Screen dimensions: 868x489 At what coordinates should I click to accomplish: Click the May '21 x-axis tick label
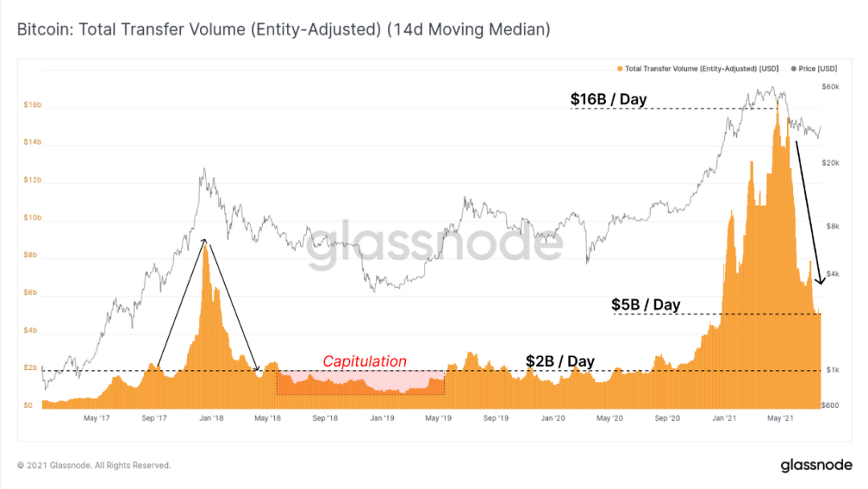pos(780,418)
